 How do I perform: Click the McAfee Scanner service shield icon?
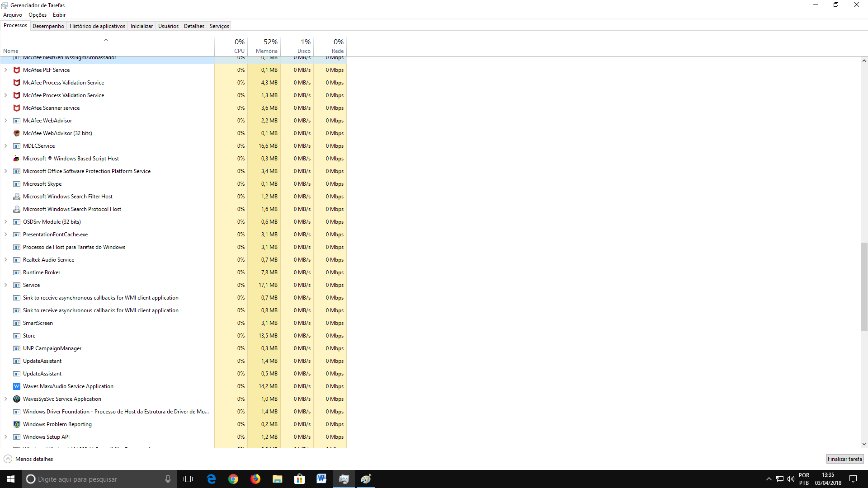coord(17,108)
